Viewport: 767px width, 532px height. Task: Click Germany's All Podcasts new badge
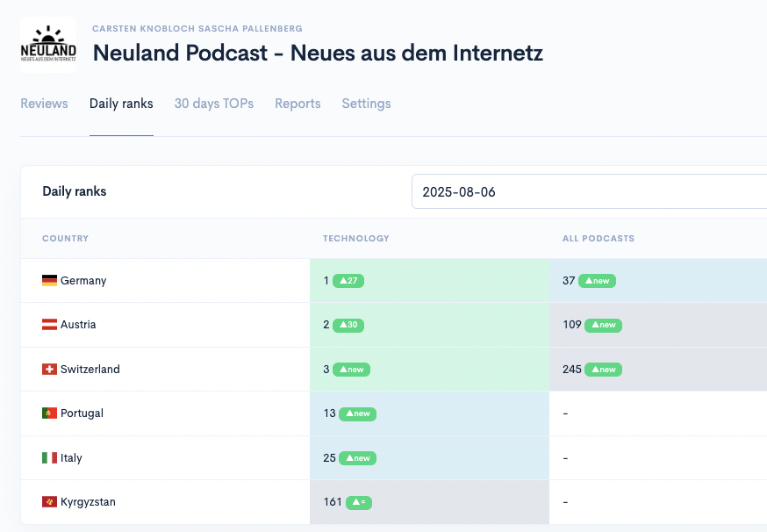598,281
